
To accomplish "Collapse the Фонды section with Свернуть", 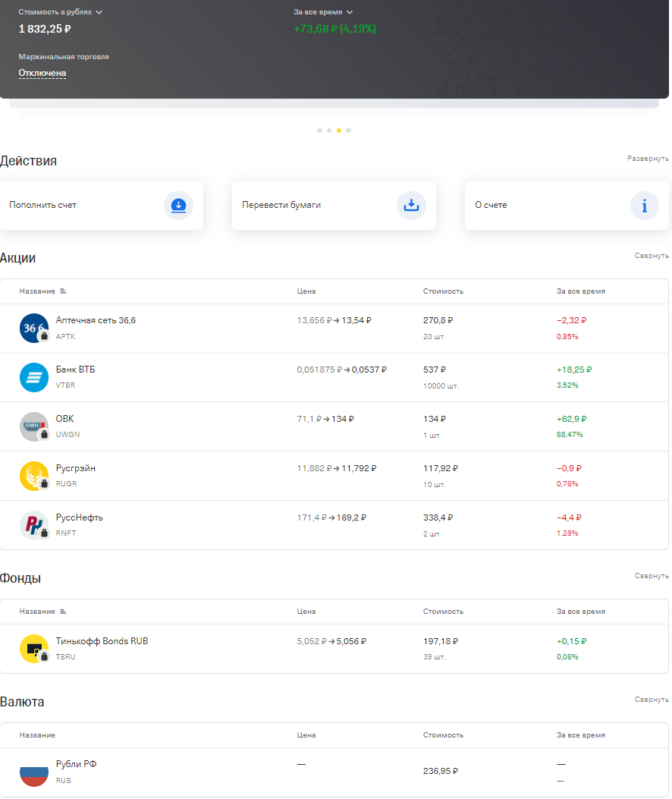I will (651, 576).
